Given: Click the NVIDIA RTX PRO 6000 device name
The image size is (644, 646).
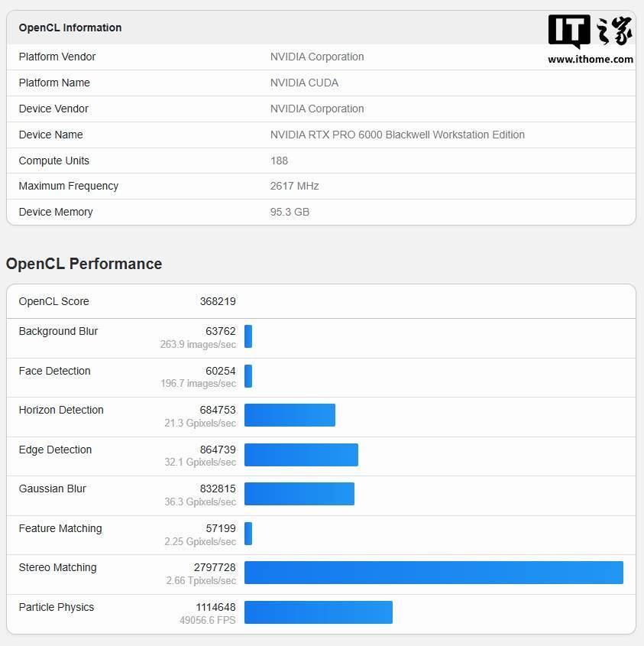Looking at the screenshot, I should tap(397, 135).
